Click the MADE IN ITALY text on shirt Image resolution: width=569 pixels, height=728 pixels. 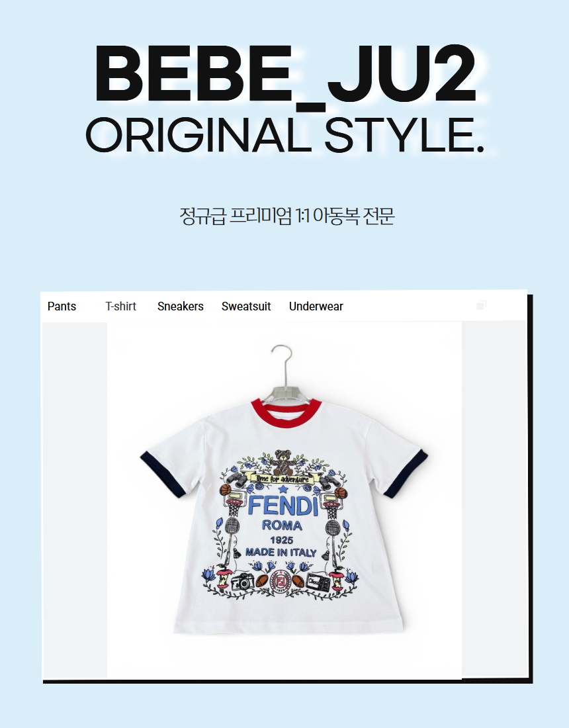[281, 553]
